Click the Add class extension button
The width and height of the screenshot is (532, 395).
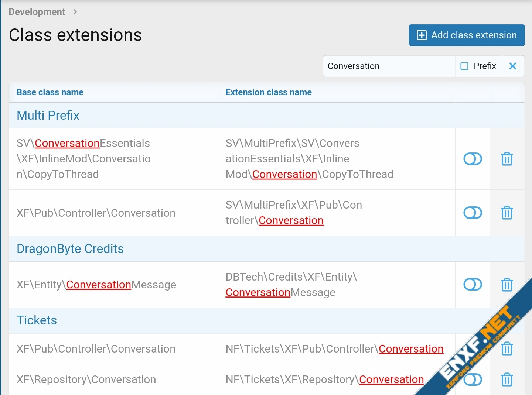coord(466,35)
